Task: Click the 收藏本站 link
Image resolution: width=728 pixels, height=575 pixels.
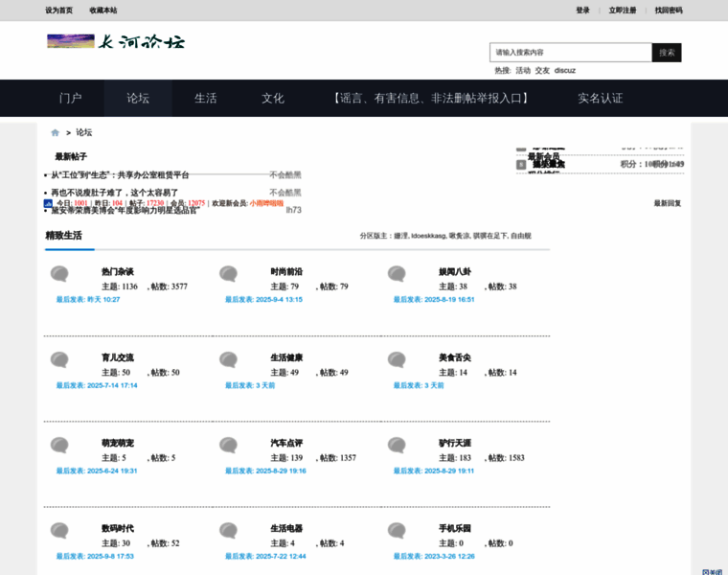Action: tap(103, 11)
